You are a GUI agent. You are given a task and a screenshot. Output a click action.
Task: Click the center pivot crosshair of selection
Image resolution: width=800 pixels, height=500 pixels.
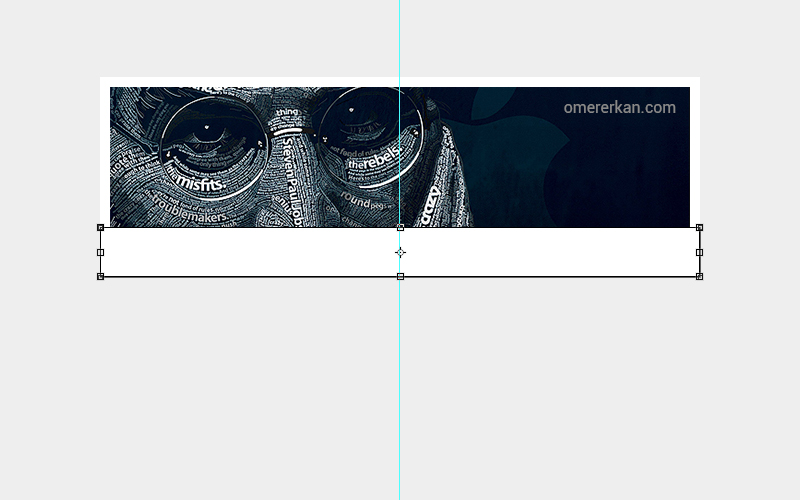tap(400, 253)
